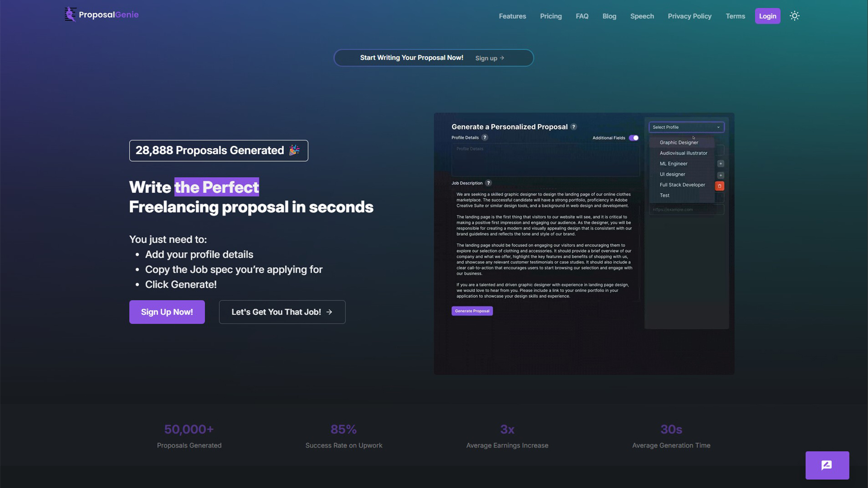Image resolution: width=868 pixels, height=488 pixels.
Task: Delete the Full Stack Developer profile via trash icon
Action: click(x=720, y=185)
